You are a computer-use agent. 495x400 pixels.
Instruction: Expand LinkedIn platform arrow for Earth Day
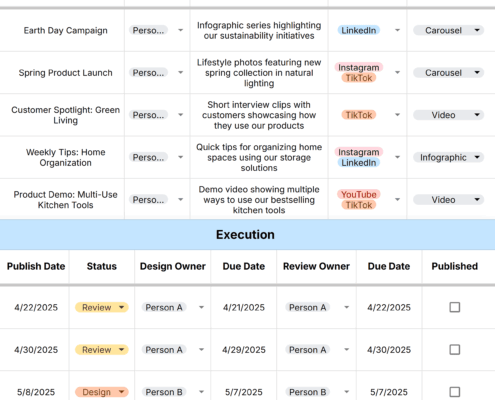(x=397, y=30)
